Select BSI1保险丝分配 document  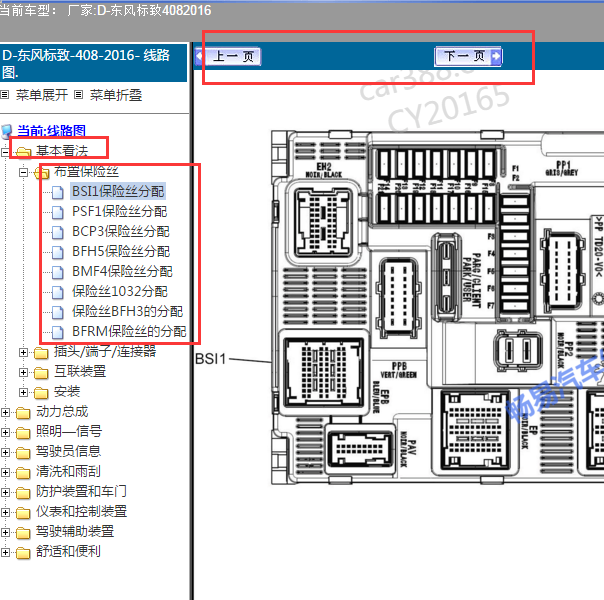click(x=118, y=191)
